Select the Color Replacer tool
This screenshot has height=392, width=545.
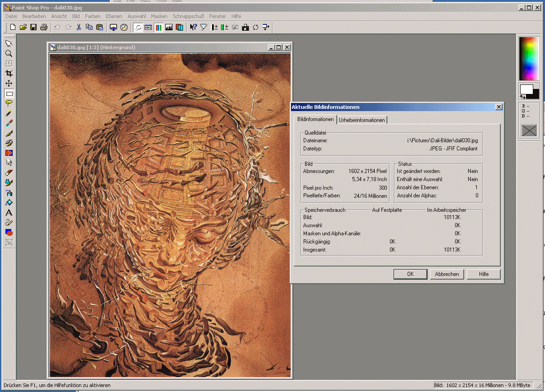[9, 153]
